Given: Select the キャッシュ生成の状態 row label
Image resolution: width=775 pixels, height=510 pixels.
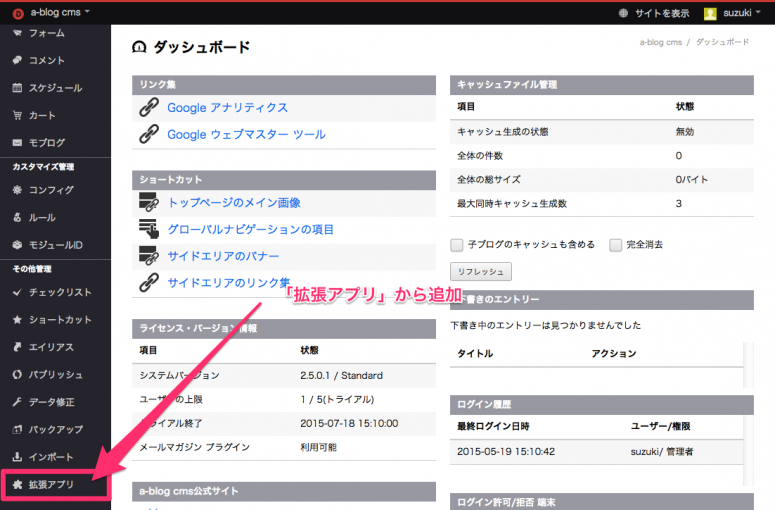Looking at the screenshot, I should click(502, 132).
